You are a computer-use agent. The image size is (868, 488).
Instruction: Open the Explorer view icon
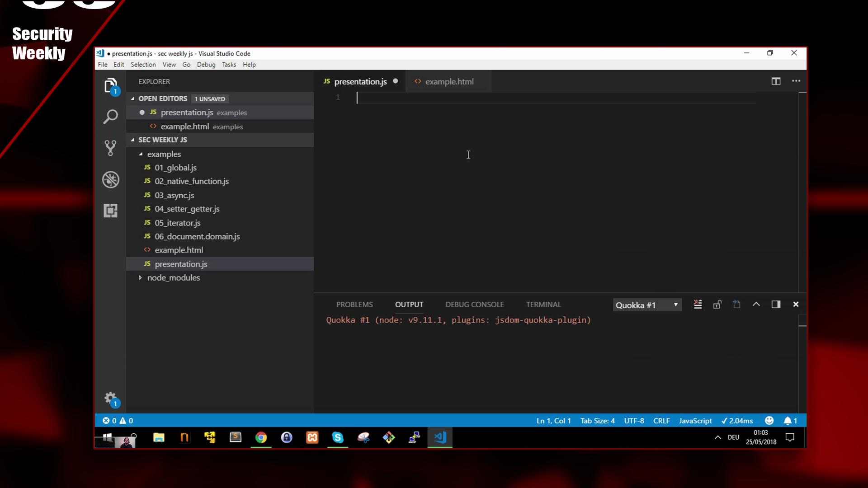tap(111, 86)
